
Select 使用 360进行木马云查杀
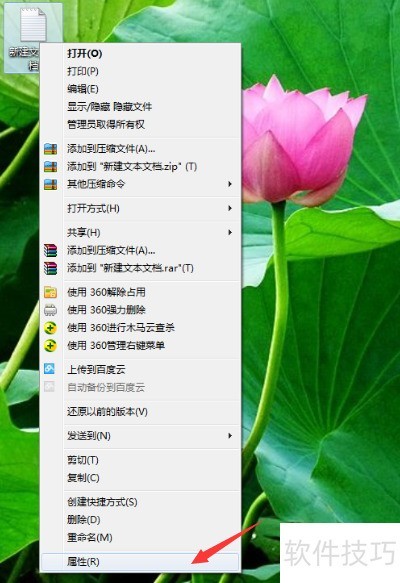click(140, 328)
